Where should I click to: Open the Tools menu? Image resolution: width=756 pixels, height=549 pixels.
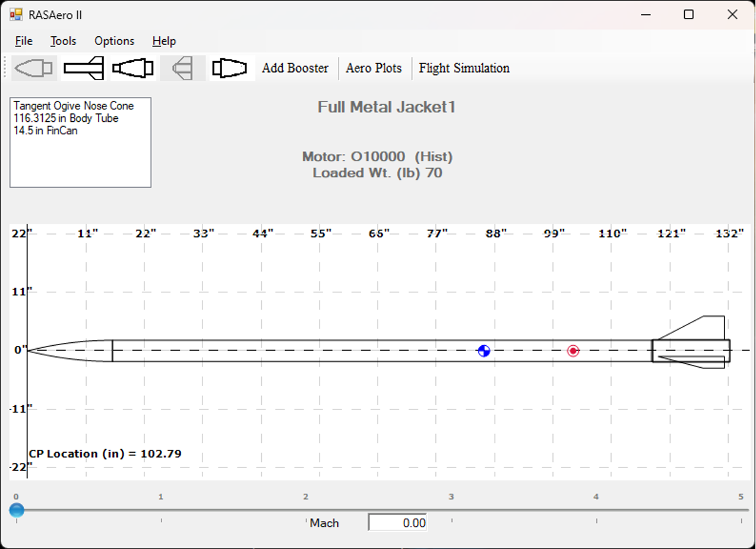63,41
